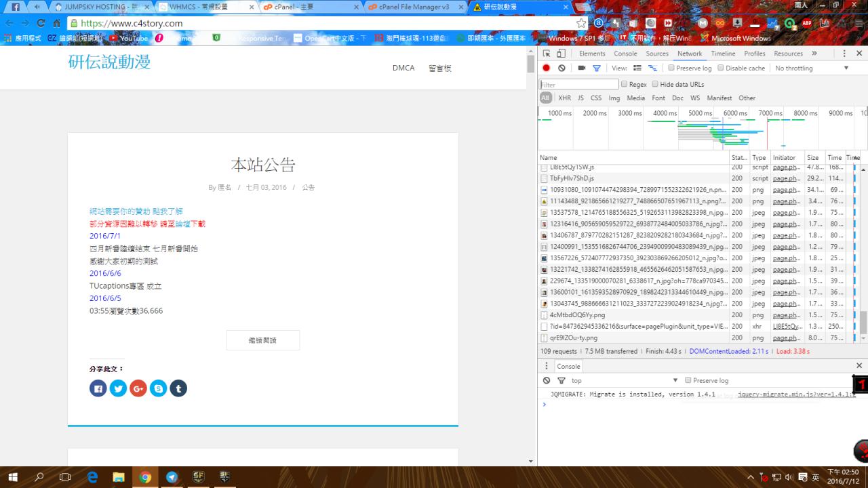Image resolution: width=868 pixels, height=488 pixels.
Task: Clear the network log
Action: (x=561, y=68)
